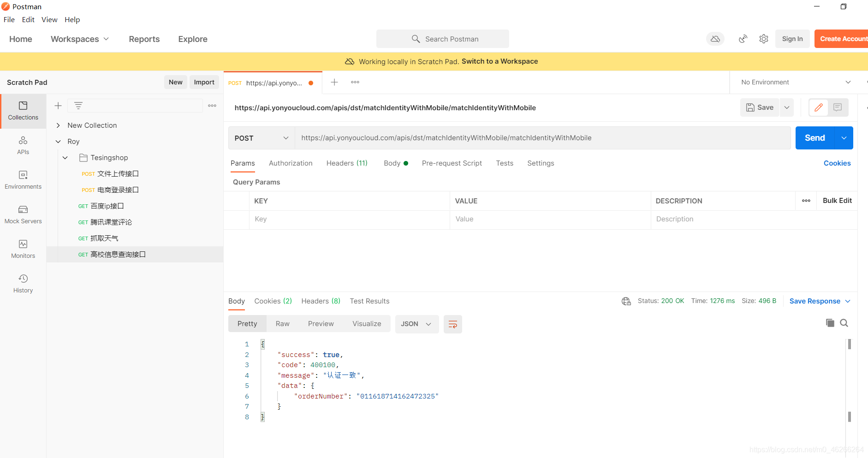This screenshot has width=868, height=458.
Task: Open the Help menu
Action: (72, 19)
